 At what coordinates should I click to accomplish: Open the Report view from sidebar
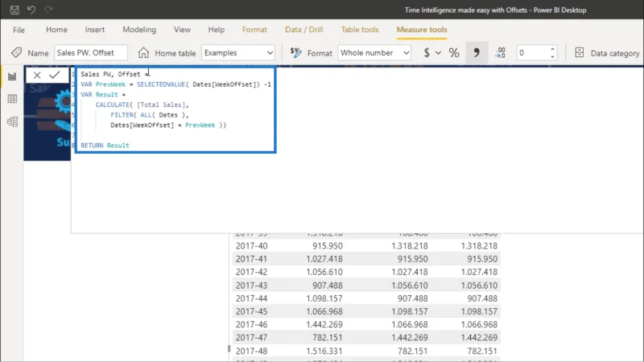(12, 76)
